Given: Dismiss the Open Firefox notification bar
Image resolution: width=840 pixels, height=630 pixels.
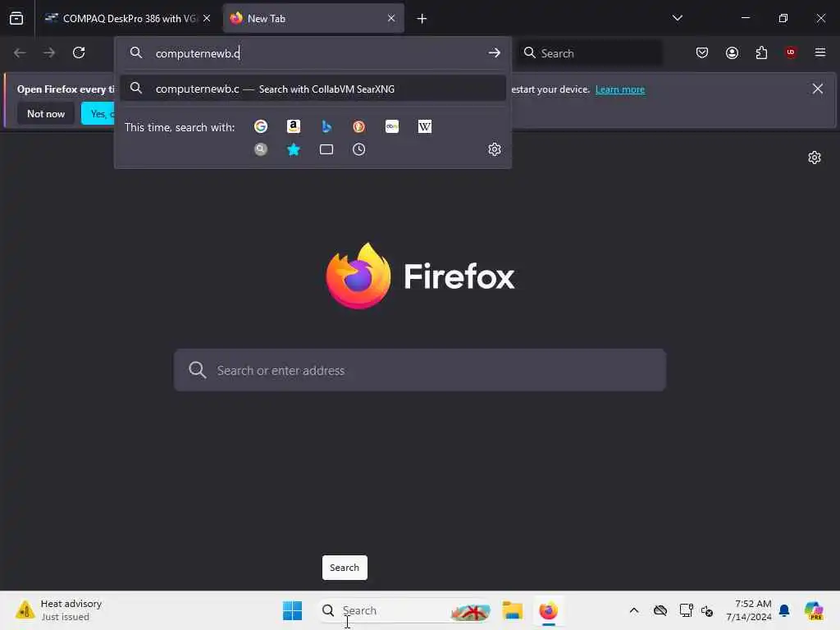Looking at the screenshot, I should click(818, 89).
